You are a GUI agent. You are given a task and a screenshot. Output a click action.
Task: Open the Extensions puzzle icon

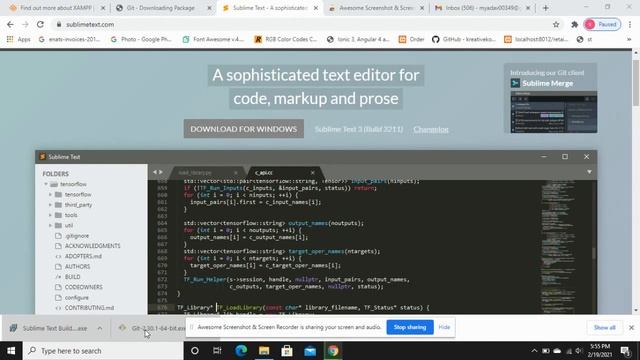tap(575, 24)
